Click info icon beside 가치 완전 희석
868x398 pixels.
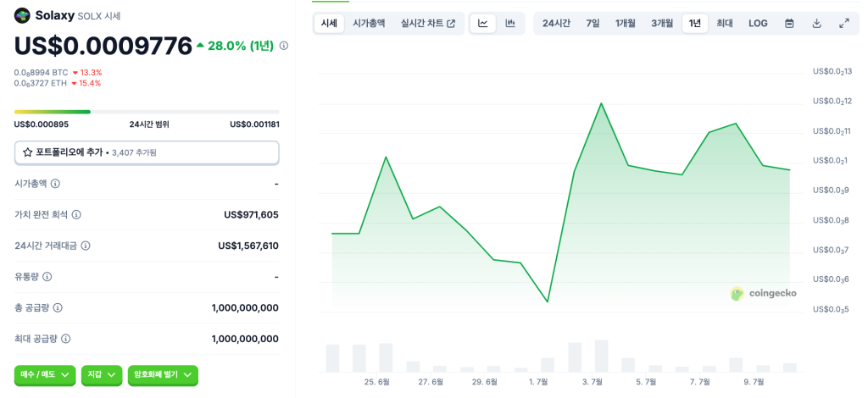[76, 214]
